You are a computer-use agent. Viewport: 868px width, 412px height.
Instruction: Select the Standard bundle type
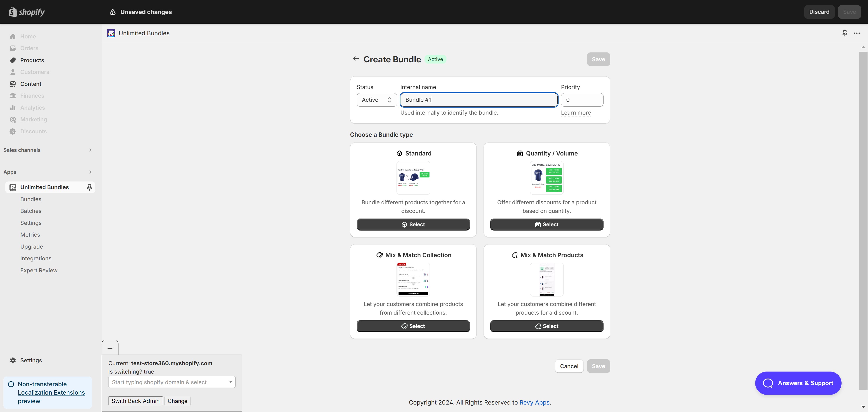tap(413, 224)
